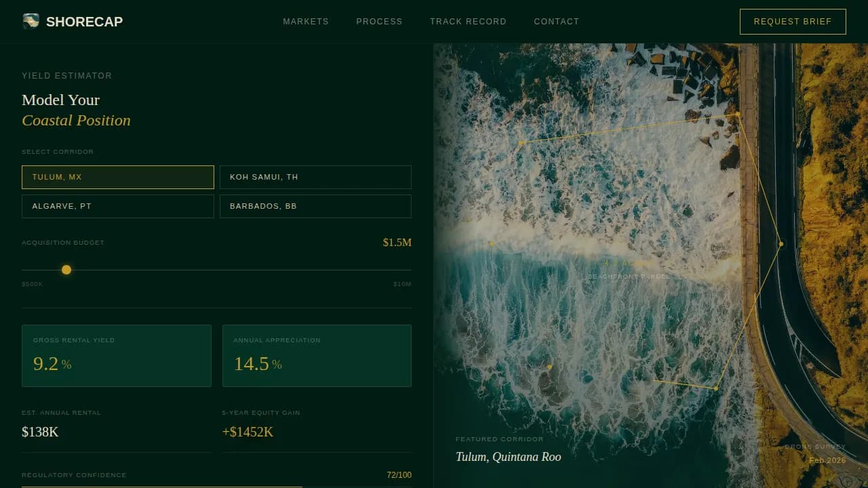Click the $1.5M budget value
The width and height of the screenshot is (868, 488).
(397, 242)
